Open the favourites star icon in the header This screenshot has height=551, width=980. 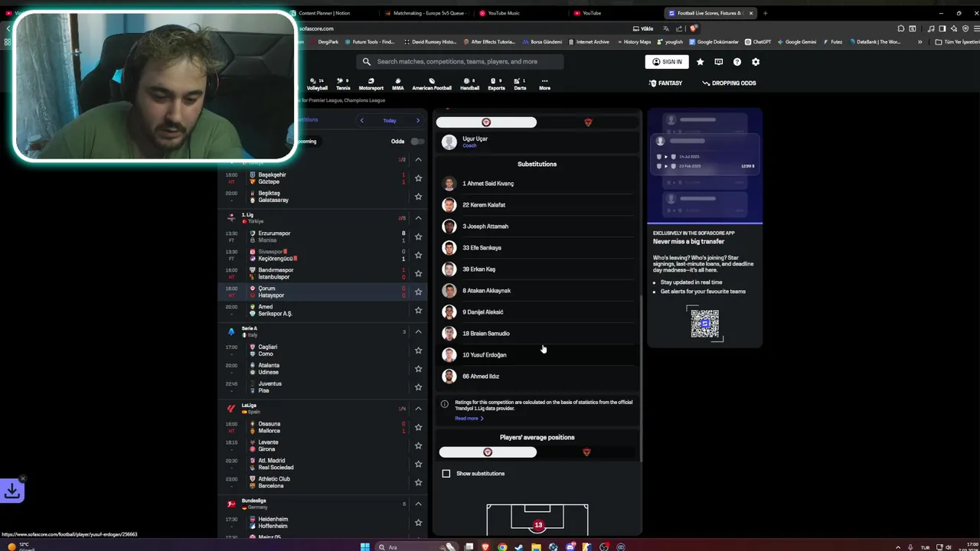tap(700, 62)
